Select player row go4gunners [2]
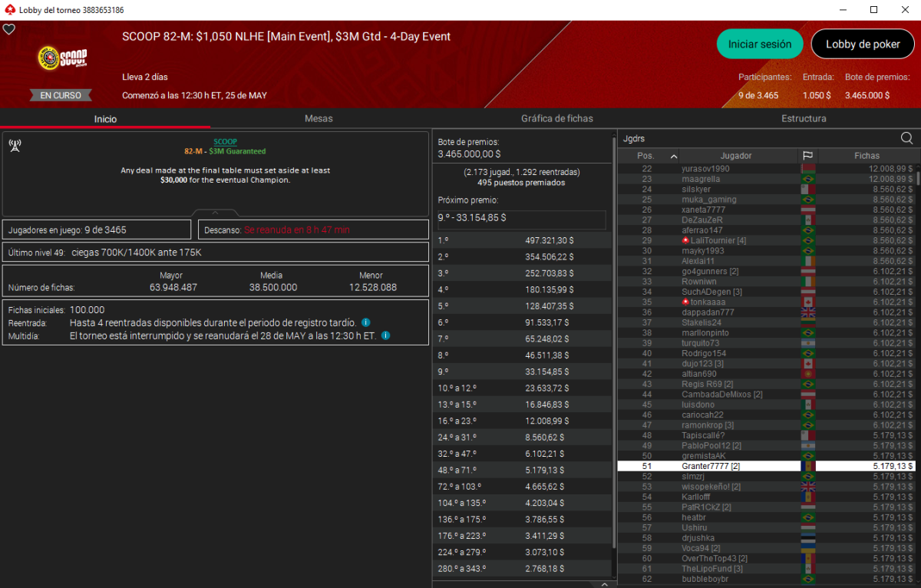 pos(767,271)
